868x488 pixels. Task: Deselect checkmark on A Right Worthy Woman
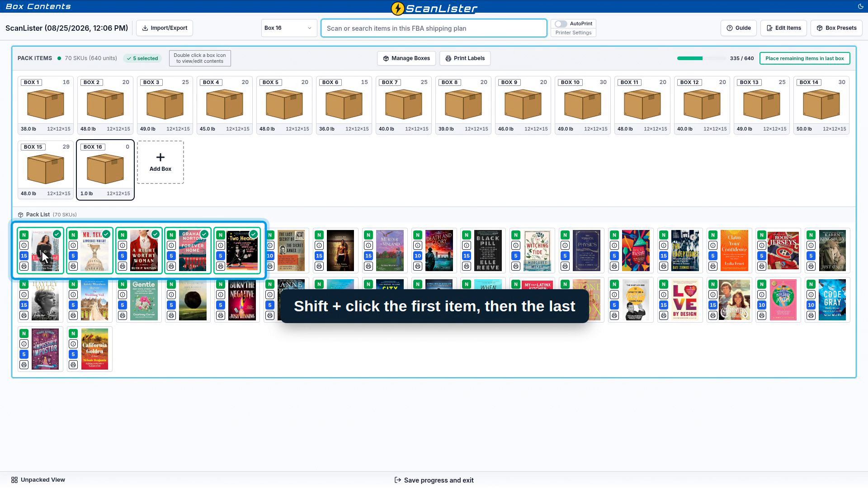(x=156, y=234)
